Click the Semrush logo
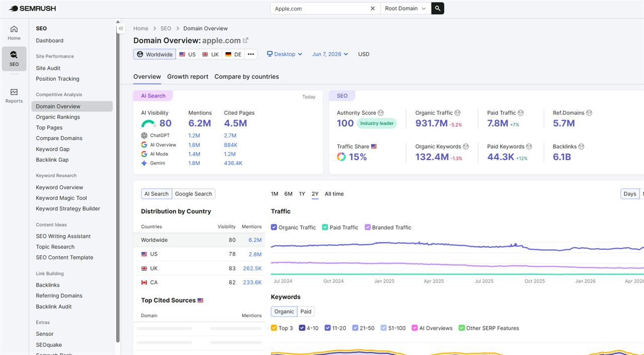The width and height of the screenshot is (644, 355). pos(32,8)
